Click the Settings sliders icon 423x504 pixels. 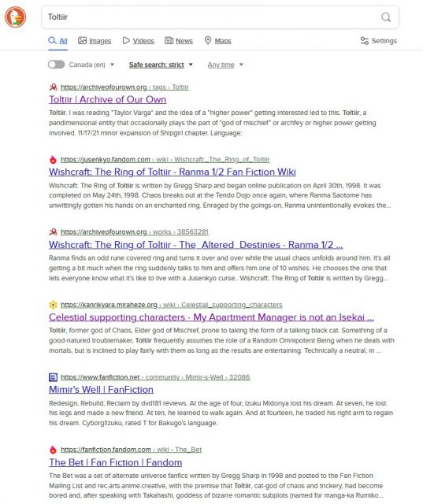pyautogui.click(x=364, y=41)
